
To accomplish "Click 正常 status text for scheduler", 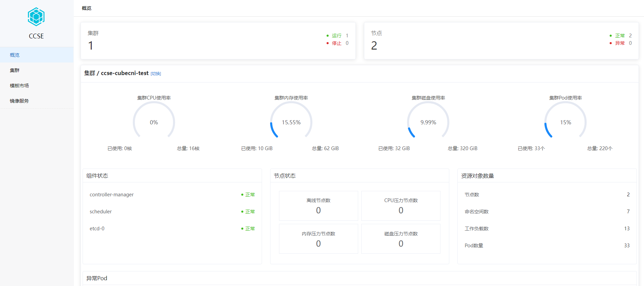I will [250, 212].
